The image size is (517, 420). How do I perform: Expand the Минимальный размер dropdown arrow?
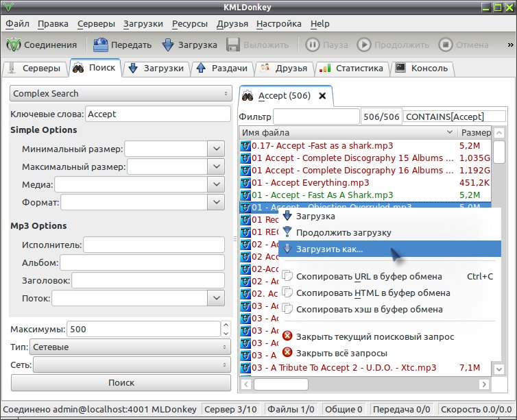(x=216, y=149)
